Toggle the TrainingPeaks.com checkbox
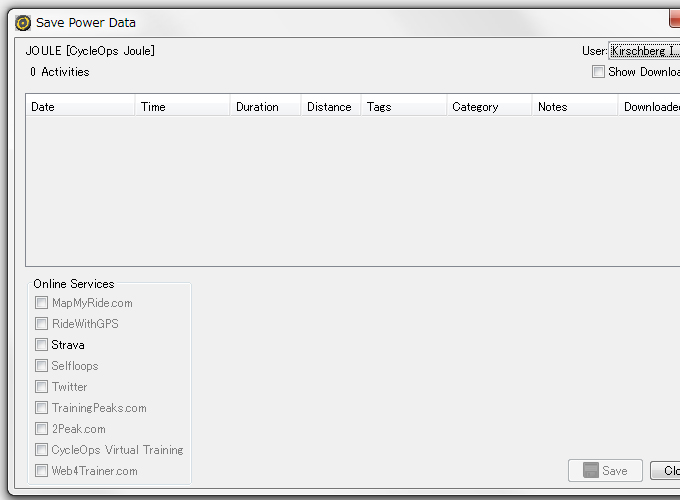 (41, 408)
